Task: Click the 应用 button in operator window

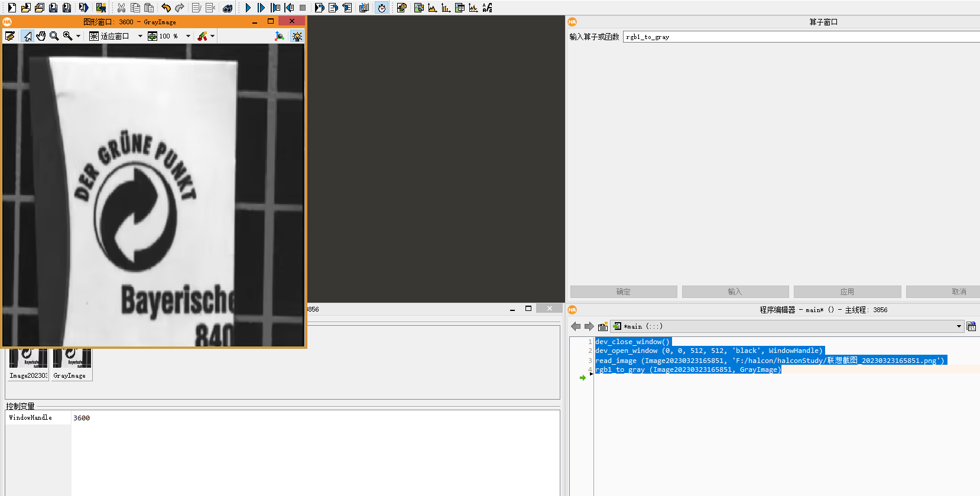Action: (x=847, y=291)
